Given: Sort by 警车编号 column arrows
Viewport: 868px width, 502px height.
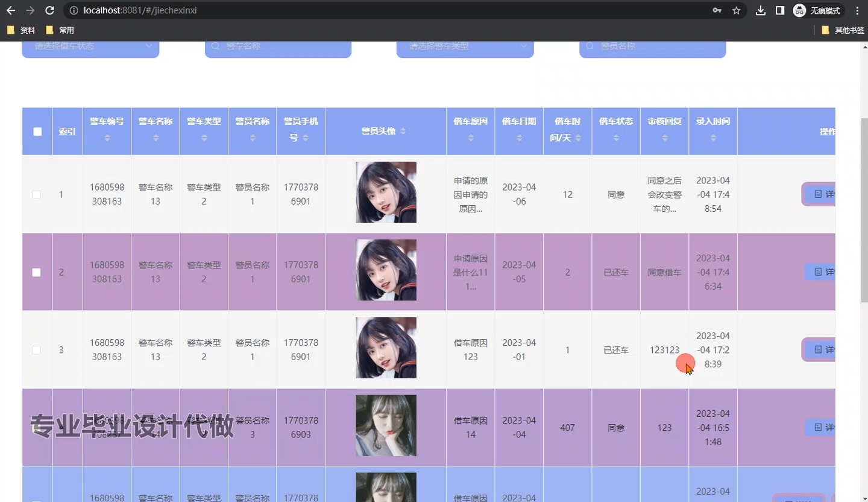Looking at the screenshot, I should coord(107,138).
